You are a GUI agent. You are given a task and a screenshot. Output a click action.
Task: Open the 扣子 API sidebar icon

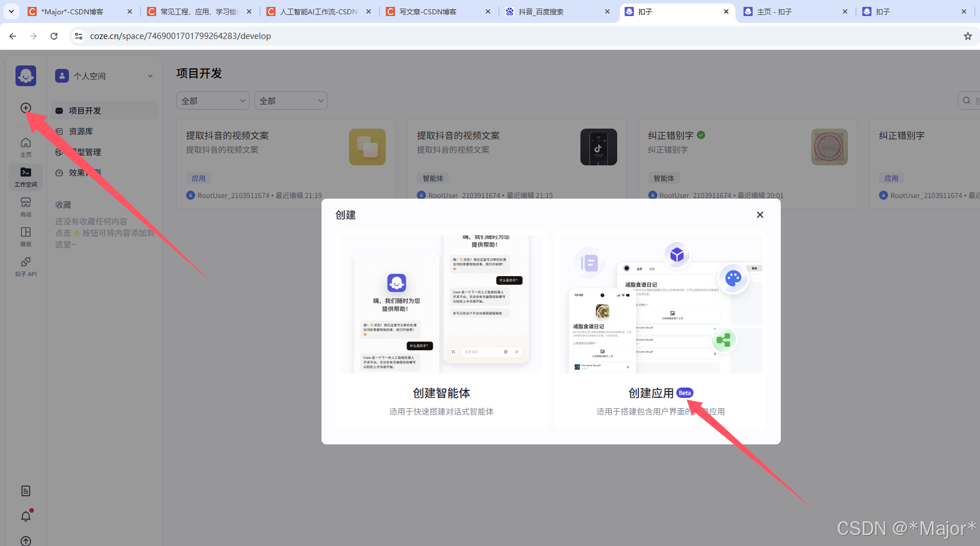click(x=26, y=266)
